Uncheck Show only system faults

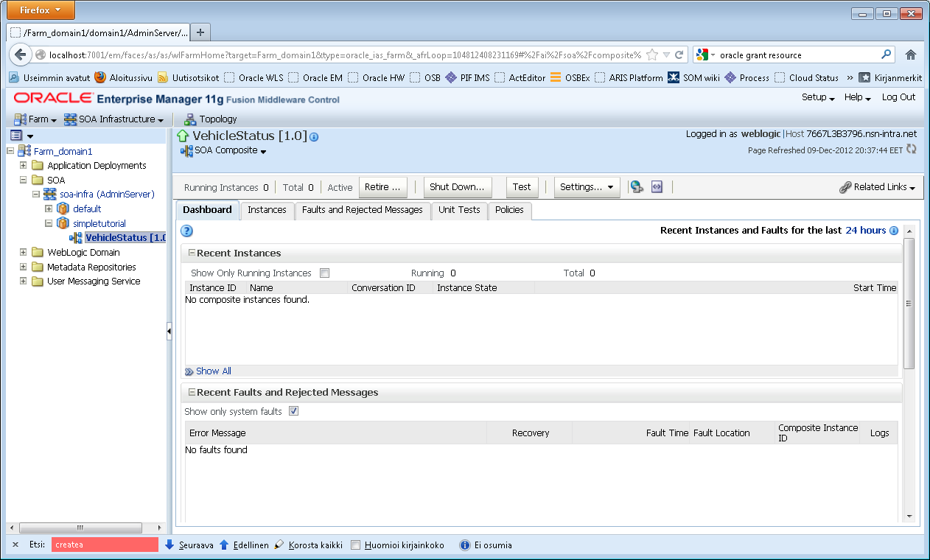click(x=293, y=411)
